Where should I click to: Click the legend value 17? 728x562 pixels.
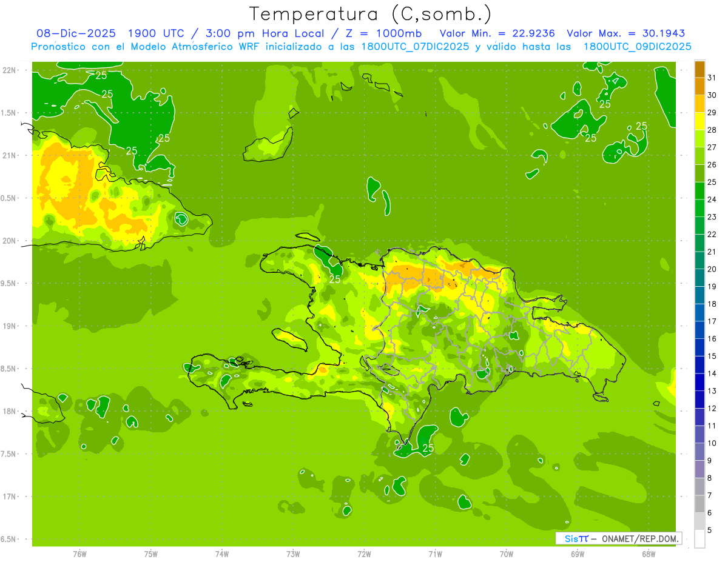712,321
